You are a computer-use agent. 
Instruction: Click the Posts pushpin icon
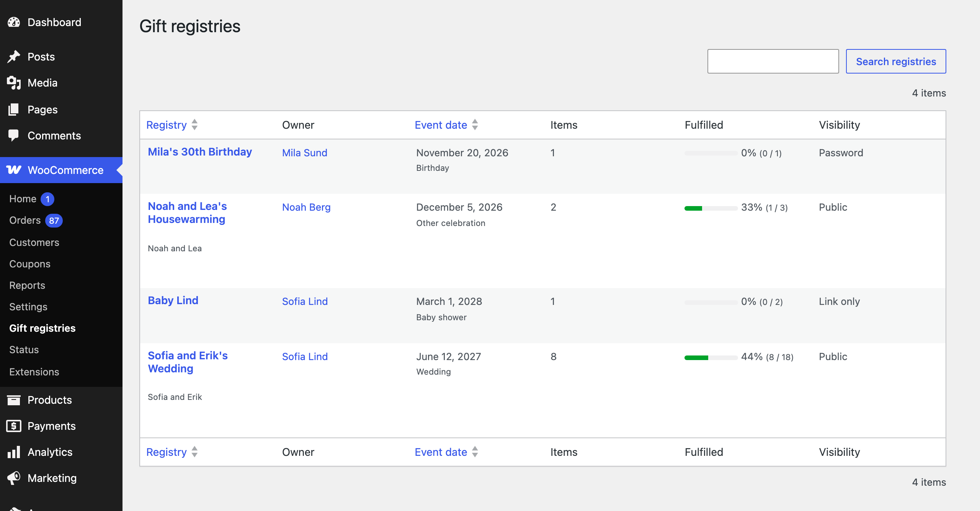tap(14, 57)
